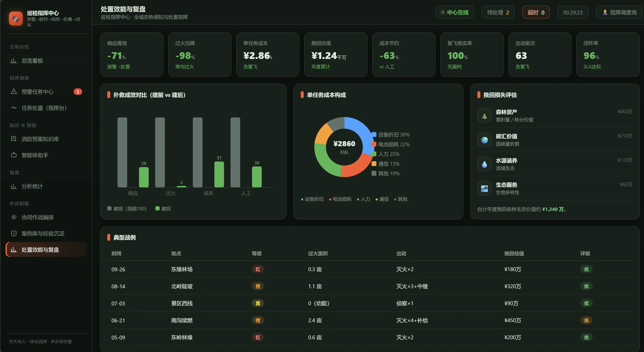Click the ¥90万 value in 景区西线 row
Image resolution: width=644 pixels, height=352 pixels.
(511, 303)
